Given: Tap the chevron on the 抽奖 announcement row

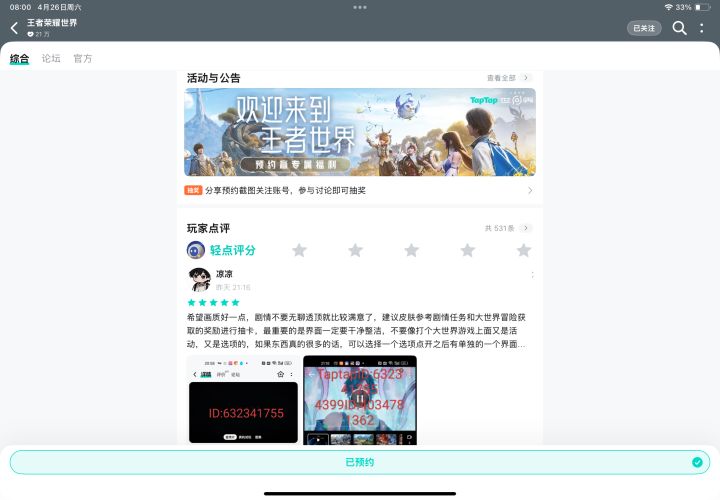Looking at the screenshot, I should coord(530,190).
